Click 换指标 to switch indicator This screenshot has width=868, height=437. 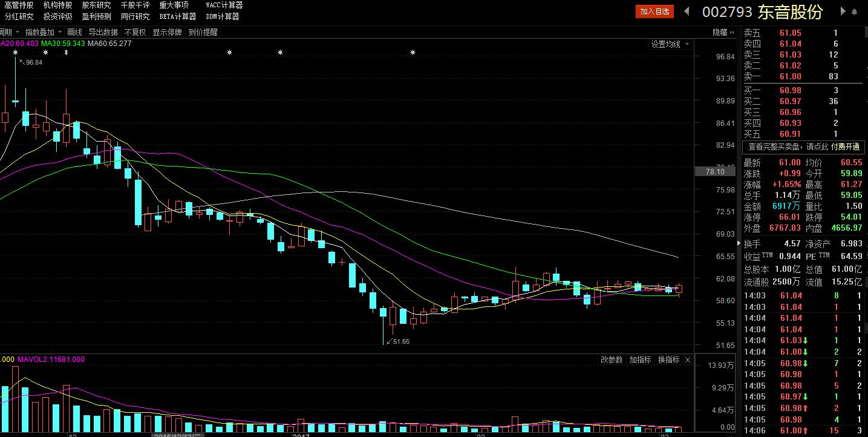click(668, 360)
